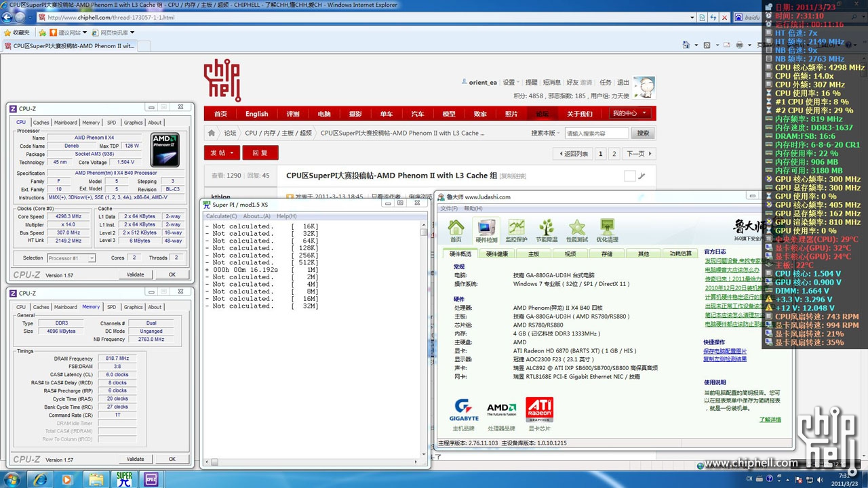
Task: Click the user avatar thumbnail
Action: click(x=644, y=87)
